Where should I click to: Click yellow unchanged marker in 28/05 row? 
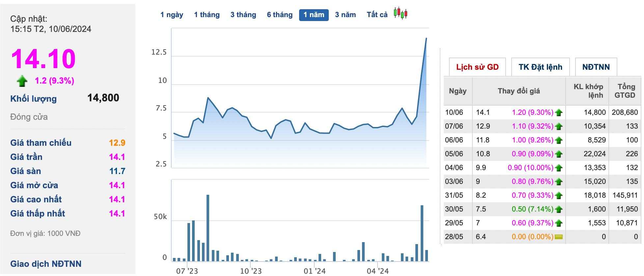click(559, 237)
